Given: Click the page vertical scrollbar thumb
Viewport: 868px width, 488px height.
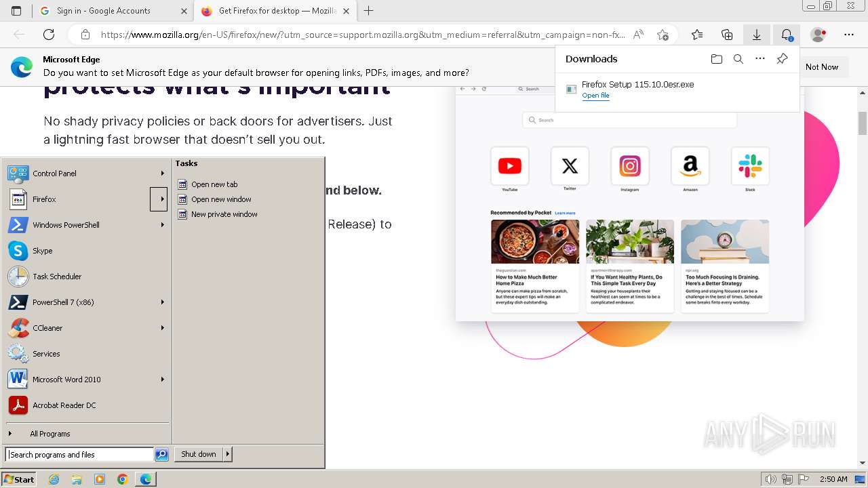Looking at the screenshot, I should (x=863, y=123).
